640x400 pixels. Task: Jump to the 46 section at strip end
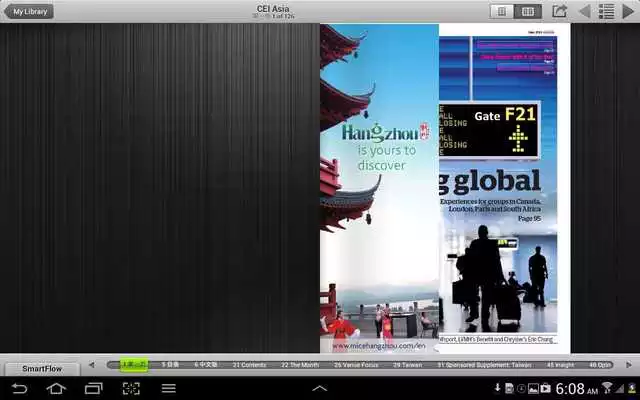tap(600, 365)
